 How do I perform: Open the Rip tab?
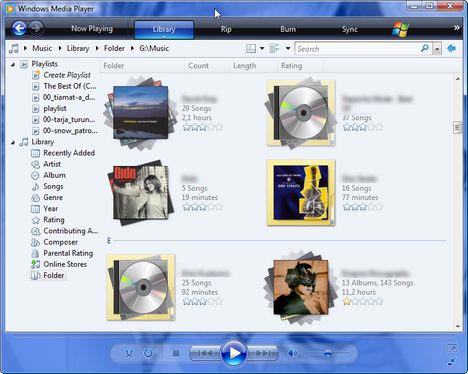coord(226,29)
